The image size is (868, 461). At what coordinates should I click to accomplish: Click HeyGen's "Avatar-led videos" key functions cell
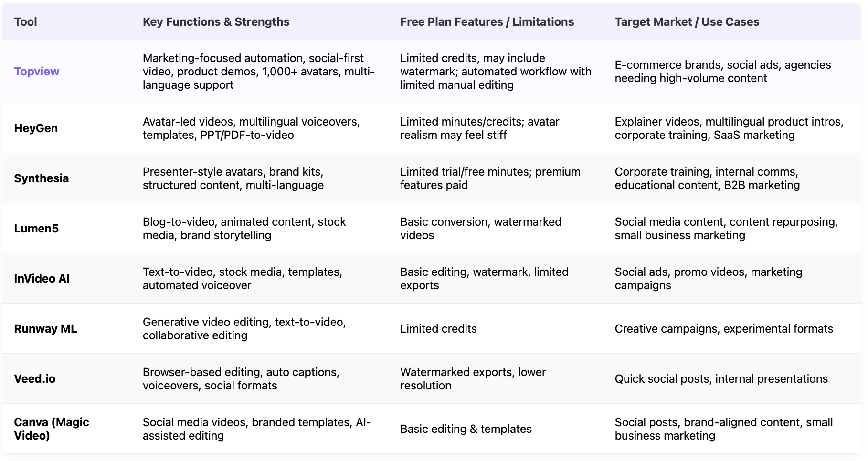click(251, 128)
